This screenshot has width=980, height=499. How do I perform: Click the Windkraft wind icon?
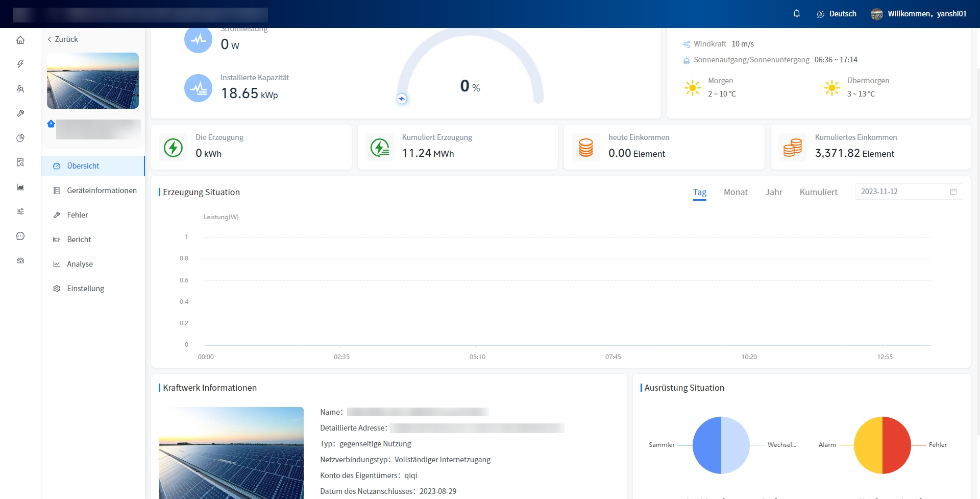tap(687, 44)
